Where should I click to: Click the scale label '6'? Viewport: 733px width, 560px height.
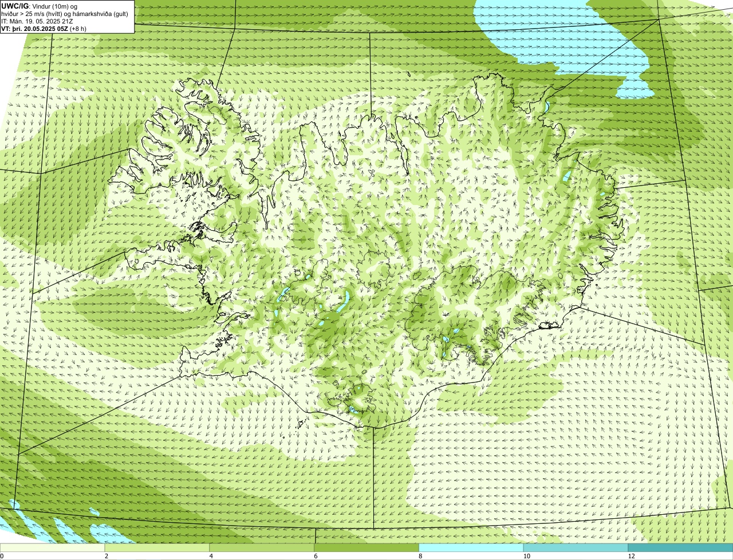pos(316,556)
